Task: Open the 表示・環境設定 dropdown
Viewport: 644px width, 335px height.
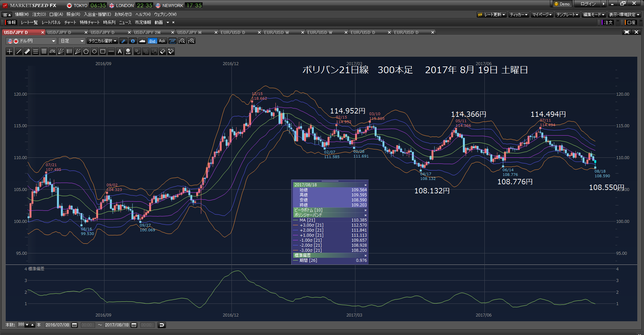Action: [x=625, y=15]
